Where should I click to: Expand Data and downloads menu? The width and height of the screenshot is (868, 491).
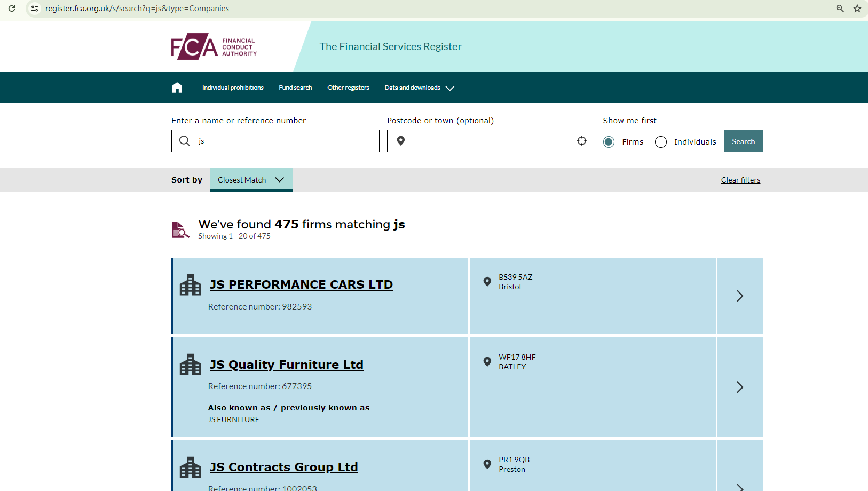coord(419,88)
